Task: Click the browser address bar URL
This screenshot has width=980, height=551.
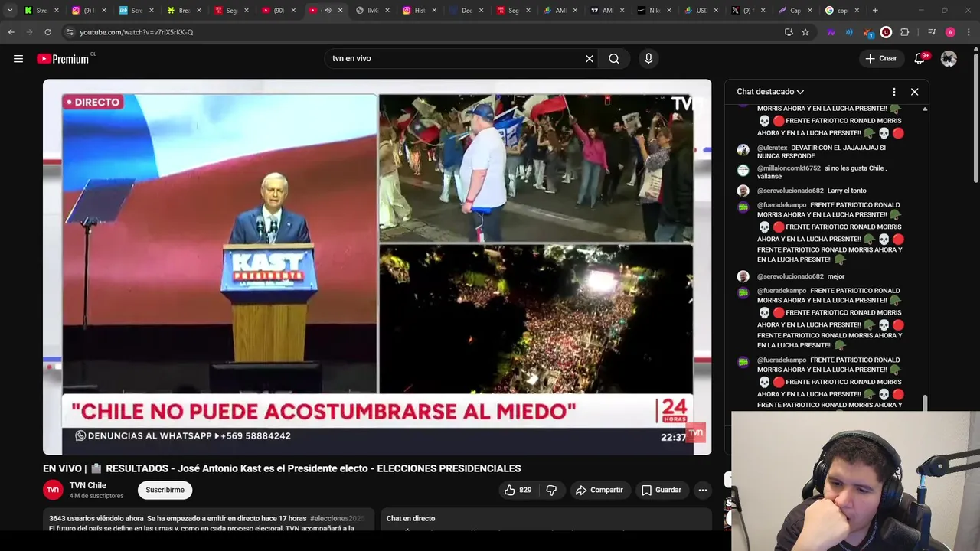Action: coord(136,32)
